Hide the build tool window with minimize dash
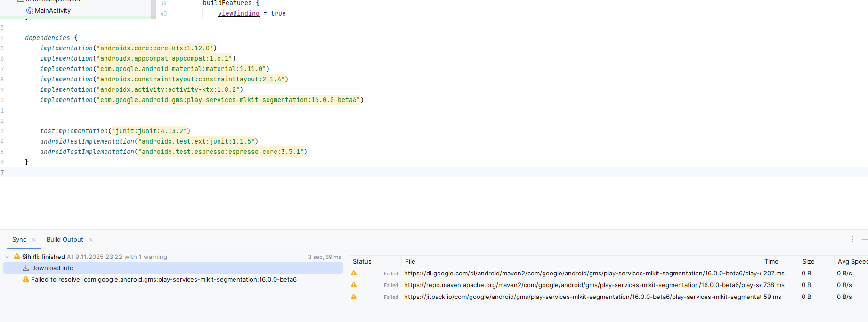868x322 pixels. pos(864,239)
